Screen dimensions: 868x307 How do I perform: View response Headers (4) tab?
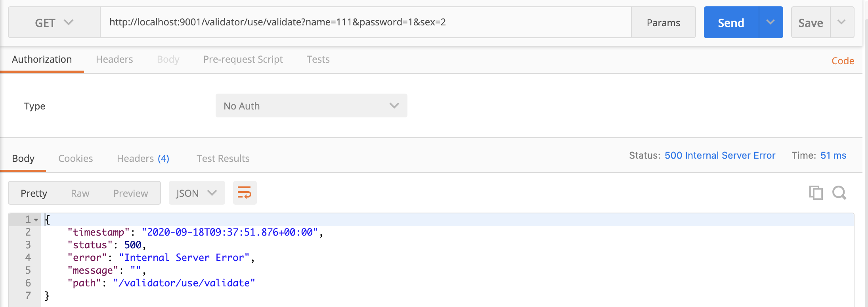point(143,159)
